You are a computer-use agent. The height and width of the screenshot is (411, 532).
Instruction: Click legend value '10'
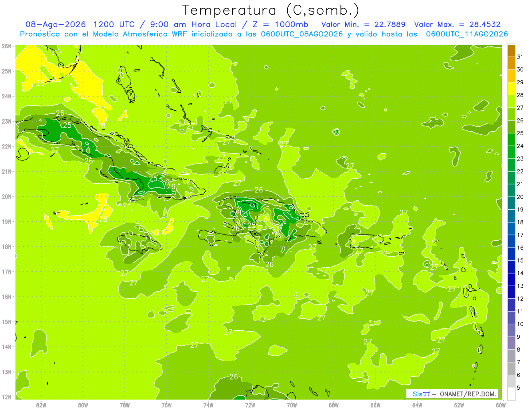(520, 324)
